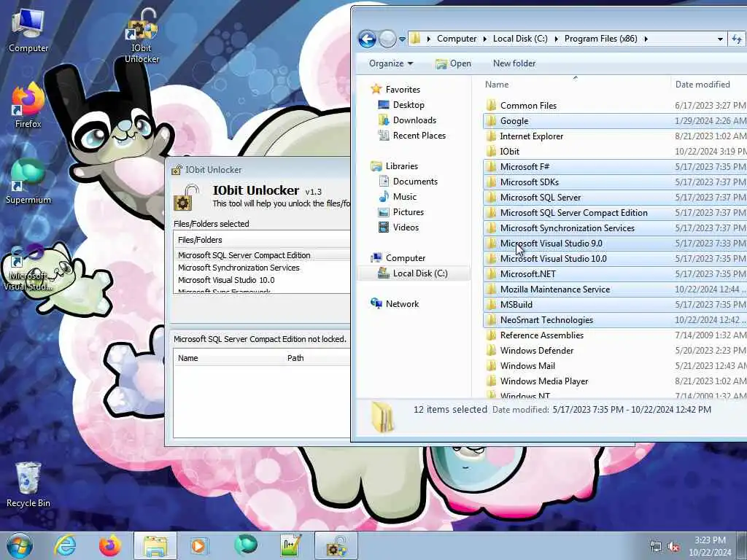Select the Microsoft SDKs folder
The width and height of the screenshot is (747, 560).
point(614,182)
